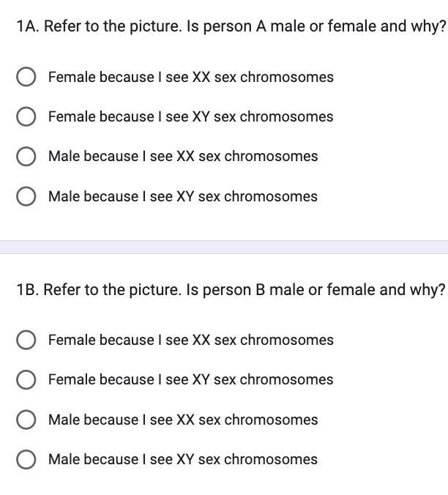Select 1B radio: Female because XY chromosomes
The width and height of the screenshot is (448, 495).
point(26,379)
